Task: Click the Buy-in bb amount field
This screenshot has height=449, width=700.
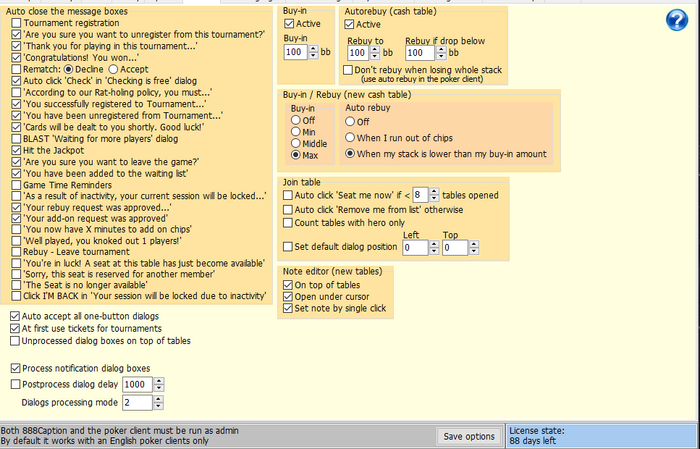Action: pyautogui.click(x=296, y=52)
